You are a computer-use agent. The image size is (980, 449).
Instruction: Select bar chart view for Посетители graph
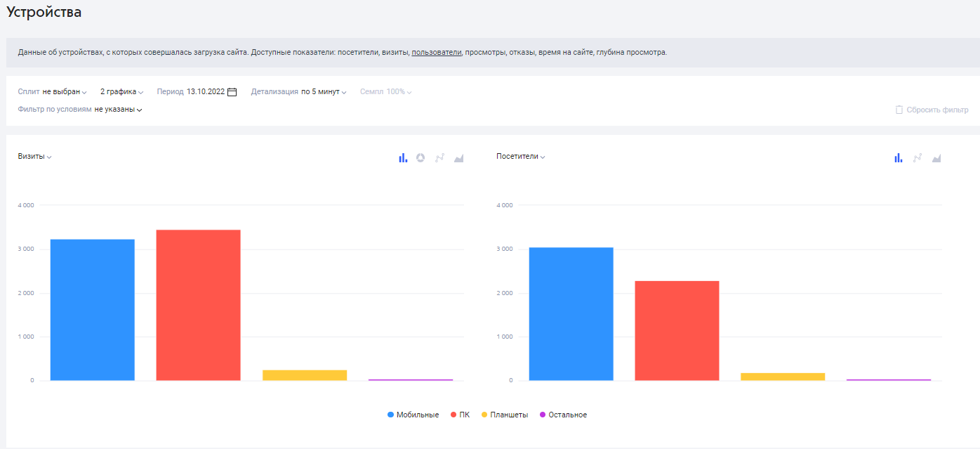pos(898,158)
